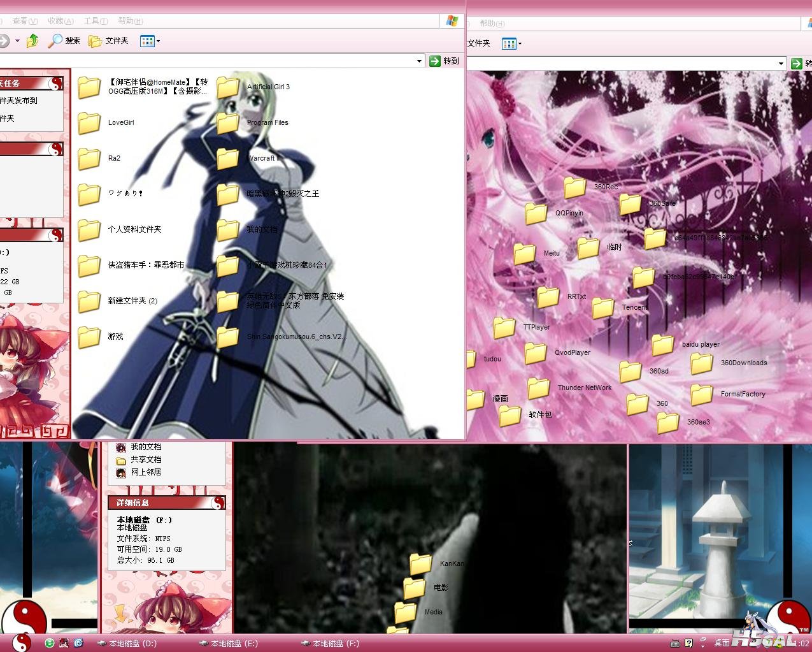Click address input field in right window
The image size is (812, 652).
click(x=622, y=64)
